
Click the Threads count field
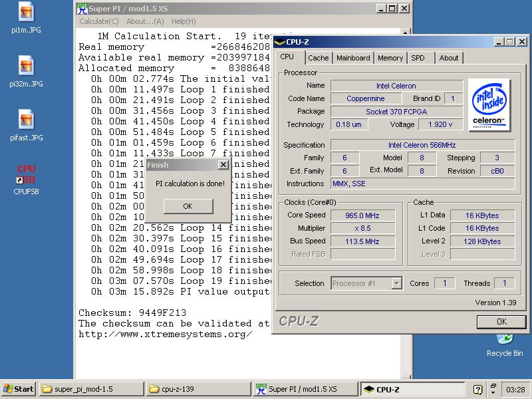505,283
